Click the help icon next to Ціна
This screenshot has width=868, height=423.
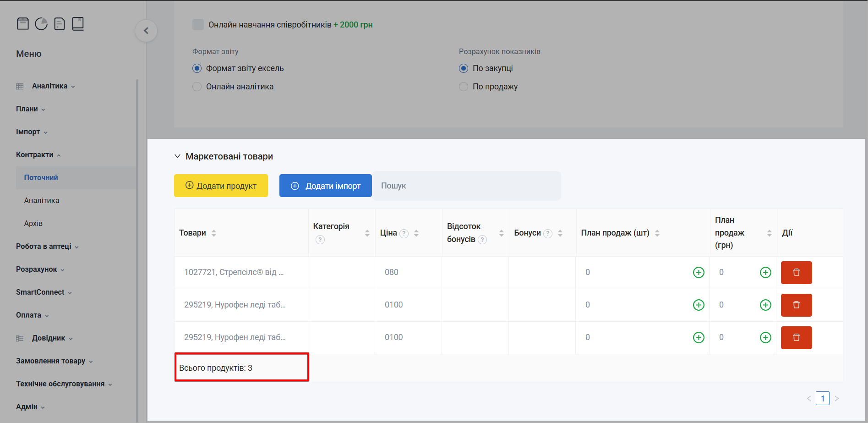(404, 234)
